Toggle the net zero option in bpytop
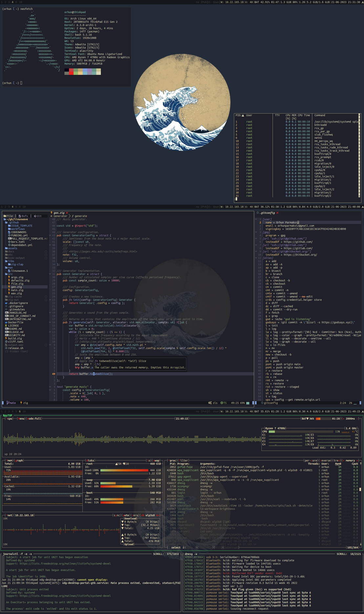 click(x=136, y=515)
